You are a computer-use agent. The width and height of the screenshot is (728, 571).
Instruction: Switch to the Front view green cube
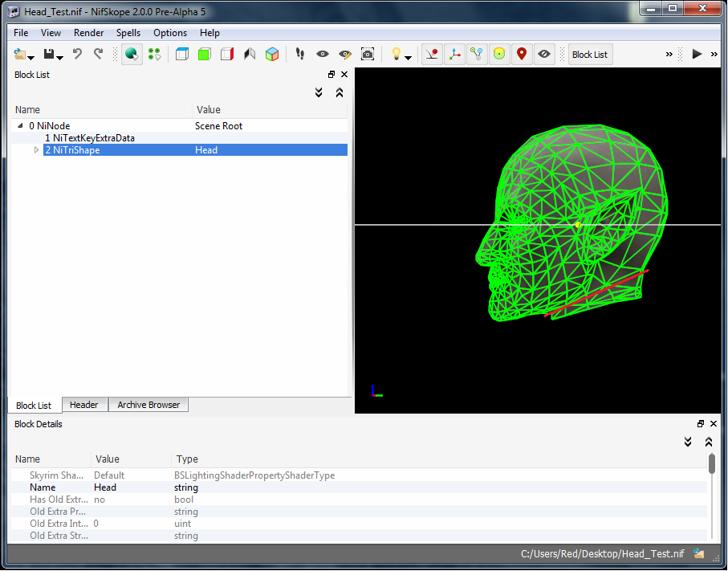tap(205, 55)
